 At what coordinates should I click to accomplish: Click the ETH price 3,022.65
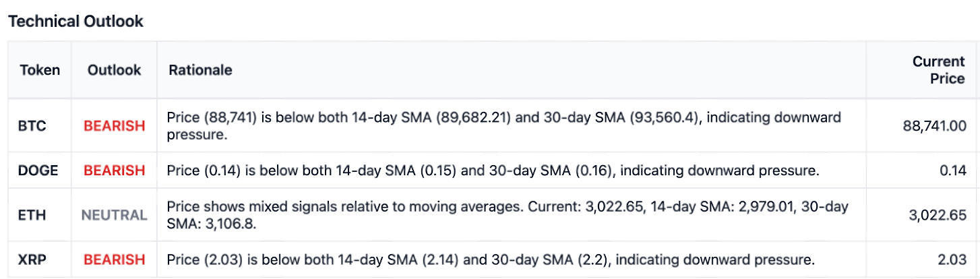pyautogui.click(x=938, y=215)
